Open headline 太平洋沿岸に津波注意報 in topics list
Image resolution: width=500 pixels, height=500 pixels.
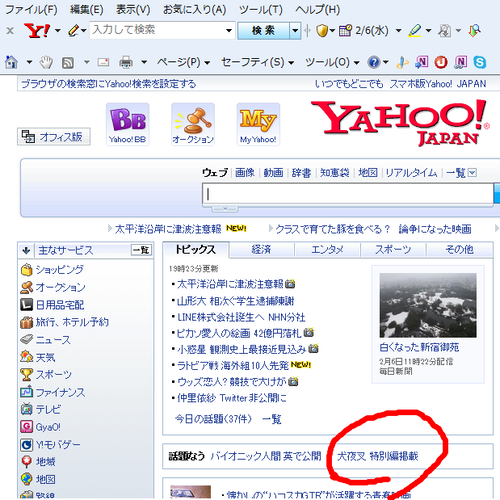(230, 284)
